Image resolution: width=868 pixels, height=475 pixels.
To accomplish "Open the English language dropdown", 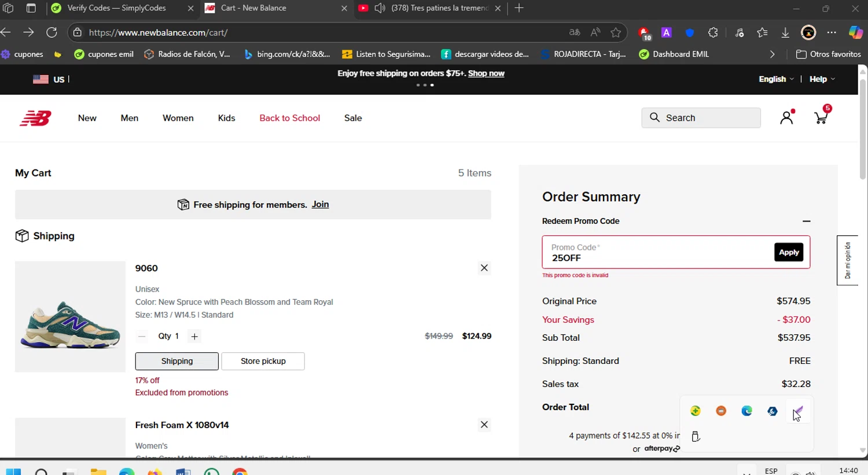I will [x=776, y=79].
